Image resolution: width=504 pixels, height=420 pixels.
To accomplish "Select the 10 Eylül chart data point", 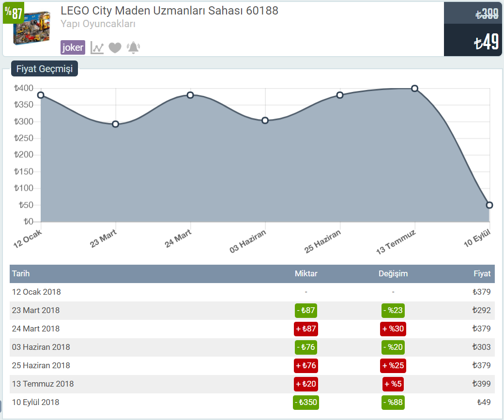I will click(489, 205).
